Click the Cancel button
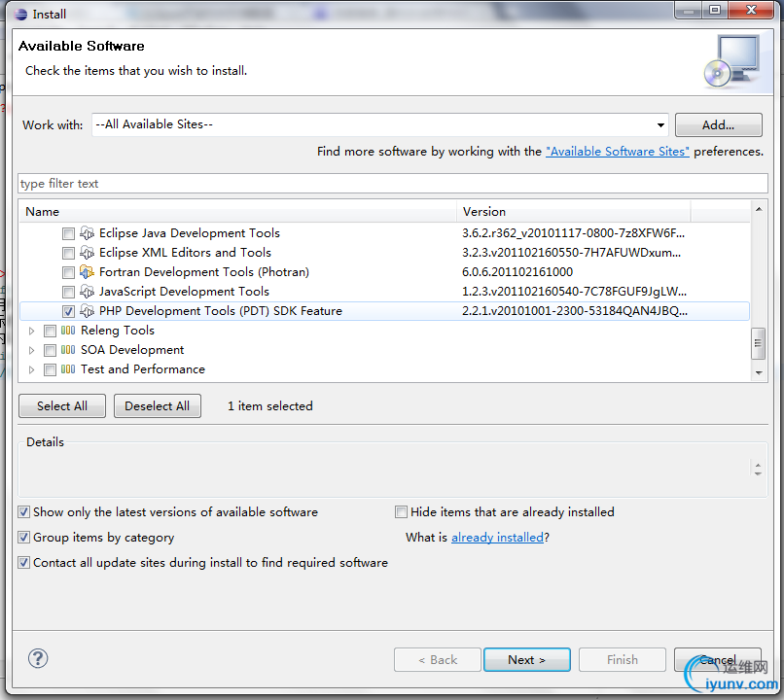 pyautogui.click(x=718, y=659)
